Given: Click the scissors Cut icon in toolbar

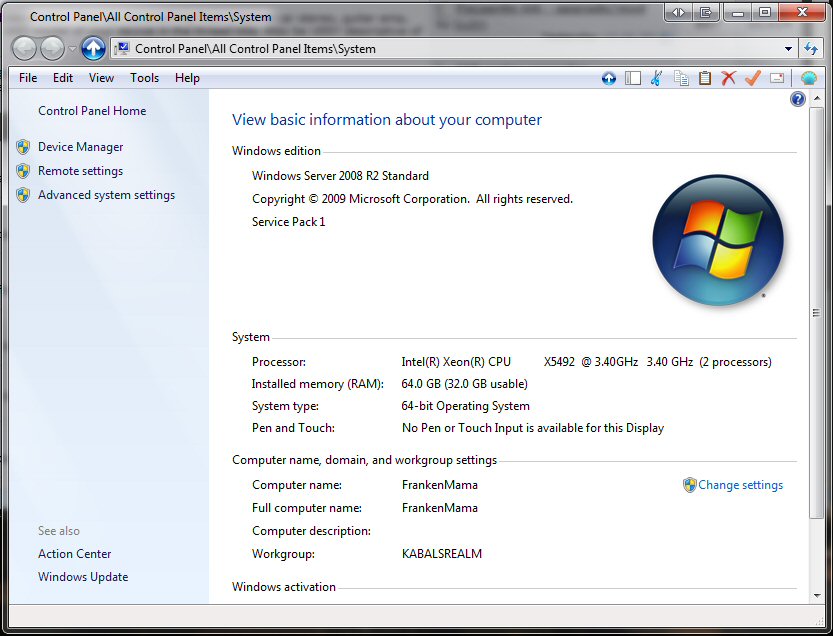Looking at the screenshot, I should click(656, 78).
